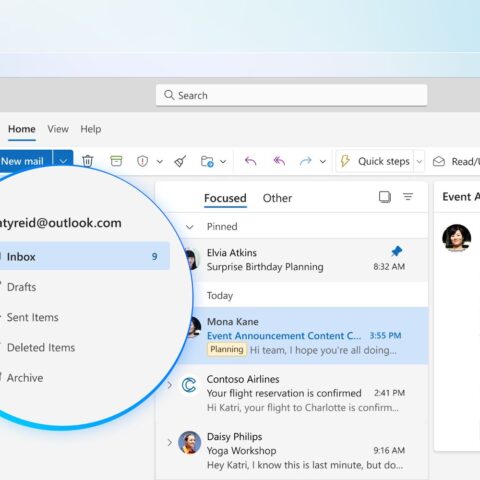Click the Quick steps button
480x480 pixels.
point(375,161)
